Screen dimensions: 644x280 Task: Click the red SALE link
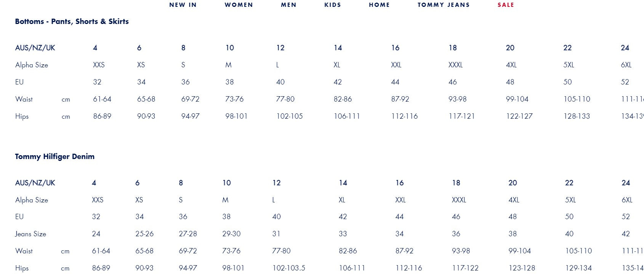coord(506,5)
